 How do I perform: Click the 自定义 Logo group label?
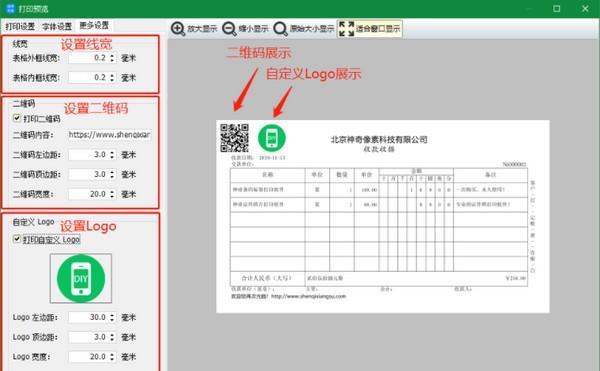[33, 222]
